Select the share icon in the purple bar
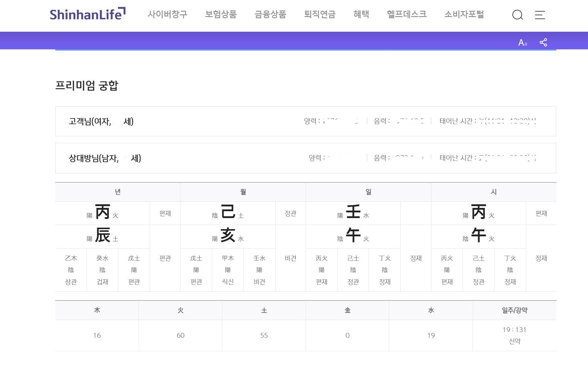 pos(544,42)
